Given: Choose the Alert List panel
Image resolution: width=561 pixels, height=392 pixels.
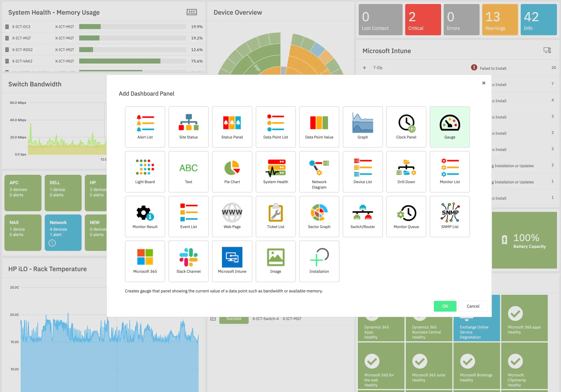Looking at the screenshot, I should (x=145, y=127).
